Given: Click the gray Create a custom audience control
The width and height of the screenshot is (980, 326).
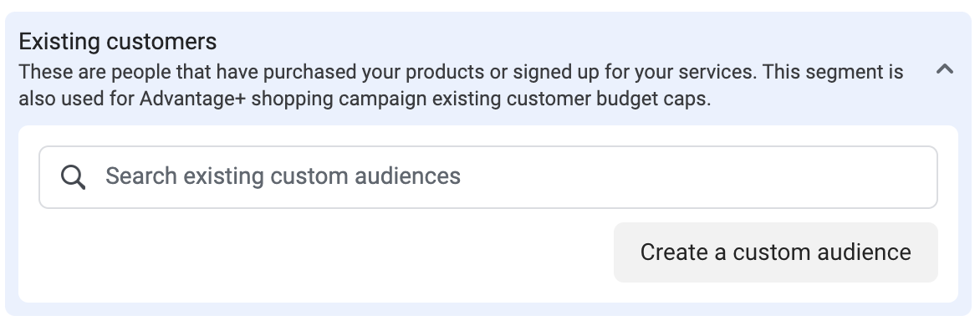Looking at the screenshot, I should coord(776,252).
